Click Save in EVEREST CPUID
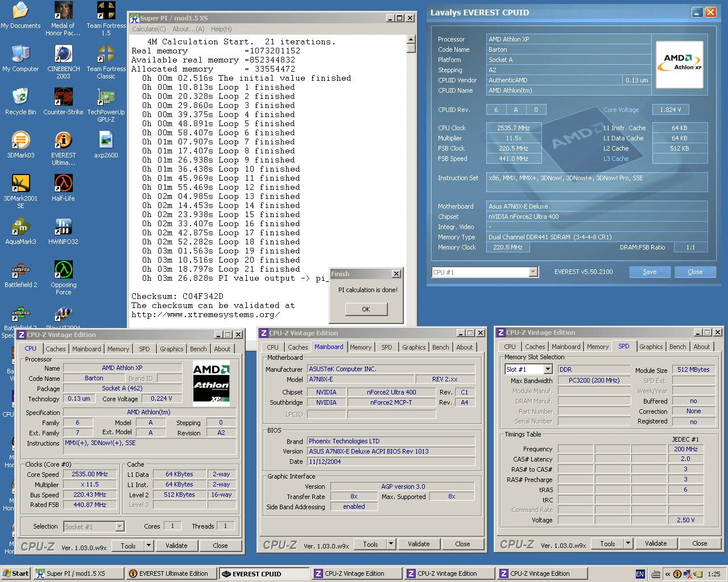 (650, 272)
